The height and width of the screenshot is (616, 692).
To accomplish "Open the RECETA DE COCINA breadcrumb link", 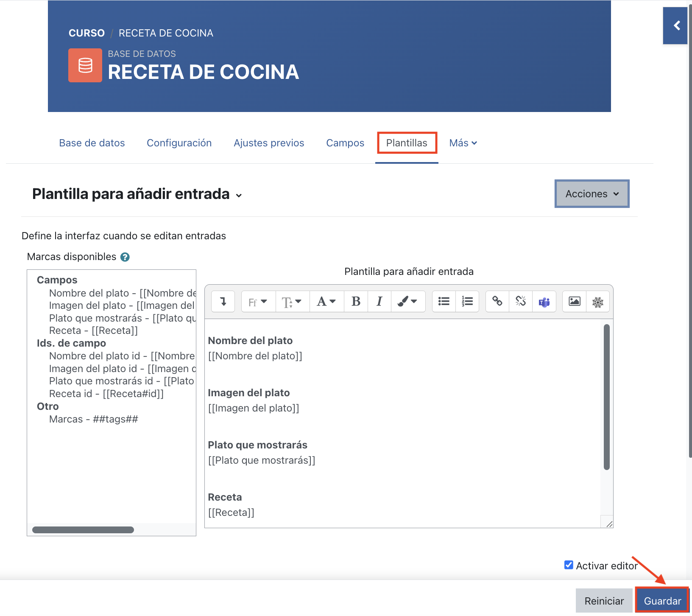I will tap(166, 33).
